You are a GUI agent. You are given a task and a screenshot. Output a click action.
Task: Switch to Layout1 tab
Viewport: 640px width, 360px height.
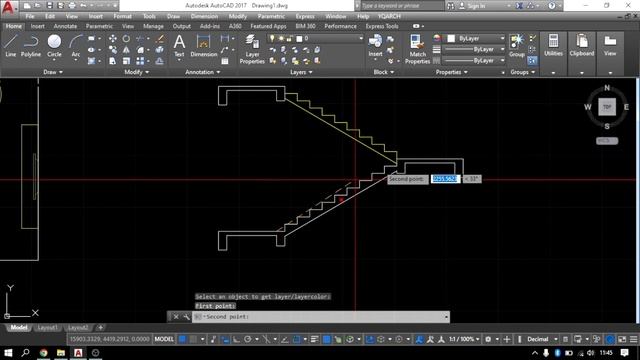click(x=47, y=327)
